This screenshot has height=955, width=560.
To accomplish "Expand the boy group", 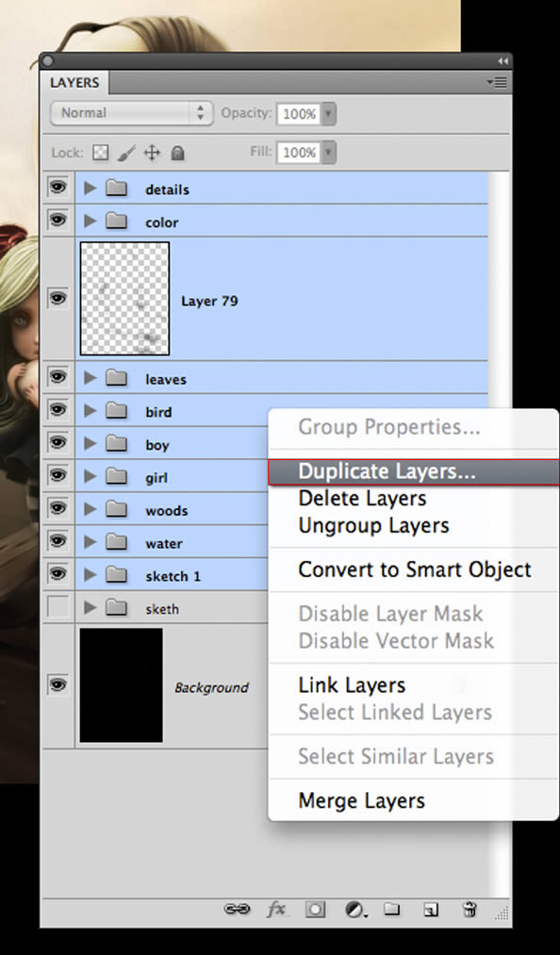I will (91, 444).
